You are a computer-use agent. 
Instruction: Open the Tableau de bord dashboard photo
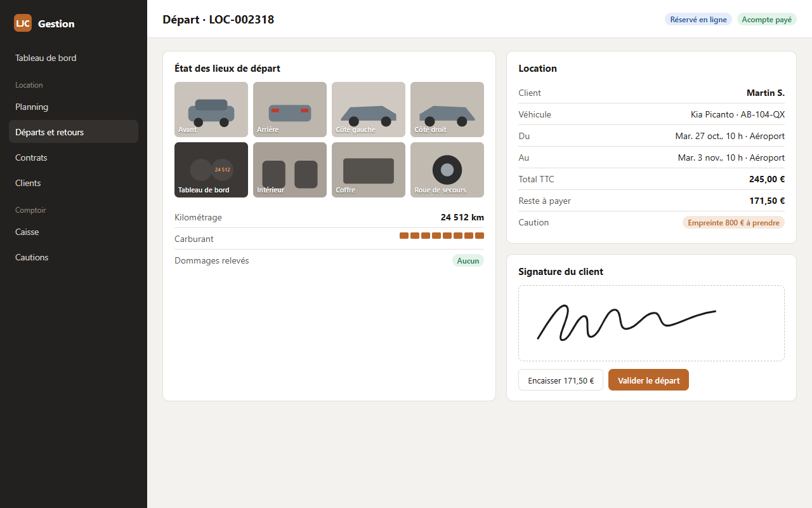pyautogui.click(x=211, y=170)
